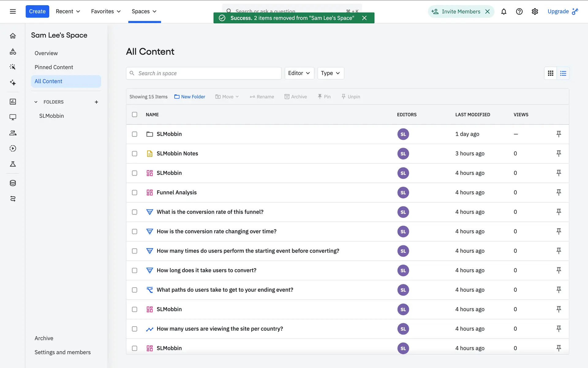
Task: Open the help question mark icon
Action: [519, 12]
